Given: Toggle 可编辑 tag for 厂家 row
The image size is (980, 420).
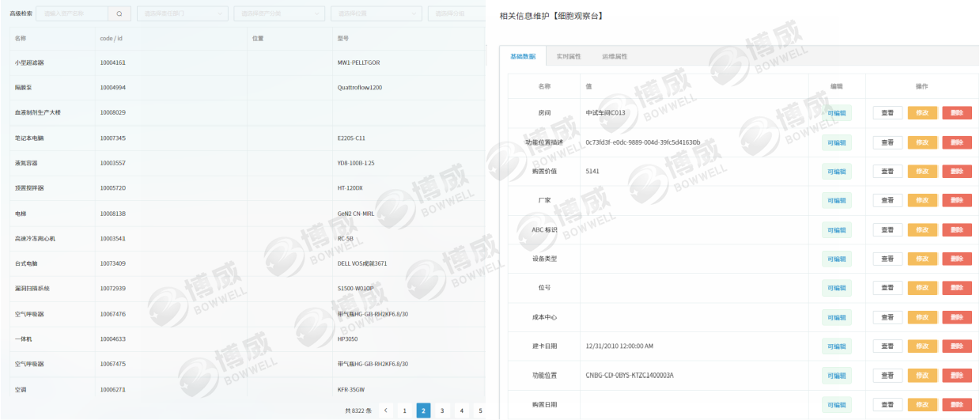Looking at the screenshot, I should click(836, 201).
